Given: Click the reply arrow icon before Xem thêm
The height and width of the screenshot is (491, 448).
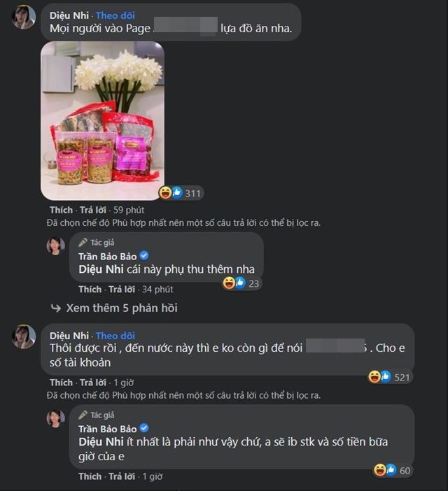Looking at the screenshot, I should tap(56, 308).
